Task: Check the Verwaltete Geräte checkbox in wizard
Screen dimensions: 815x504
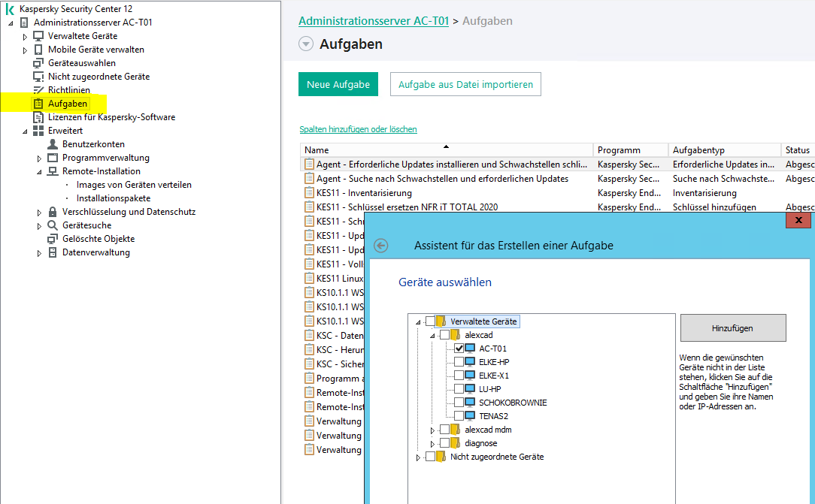Action: point(430,321)
